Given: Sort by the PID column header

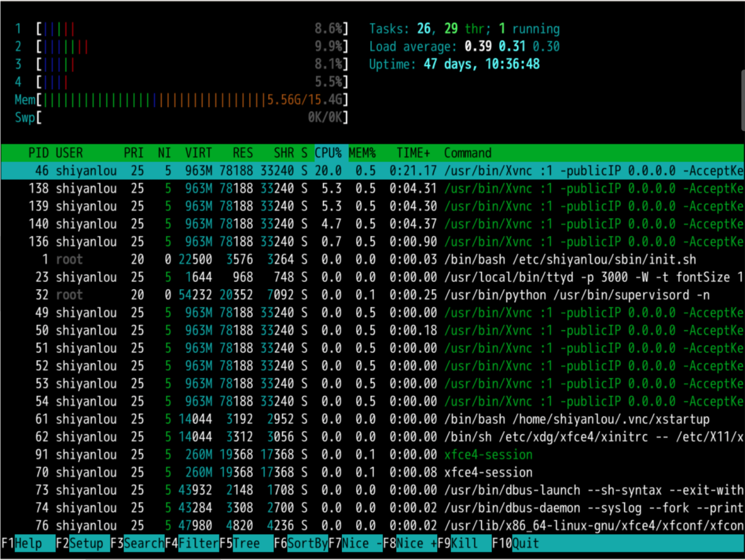Looking at the screenshot, I should pos(38,153).
